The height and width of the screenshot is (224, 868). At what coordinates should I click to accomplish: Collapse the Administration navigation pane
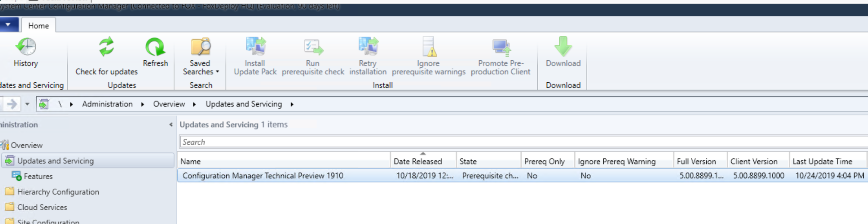tap(171, 124)
